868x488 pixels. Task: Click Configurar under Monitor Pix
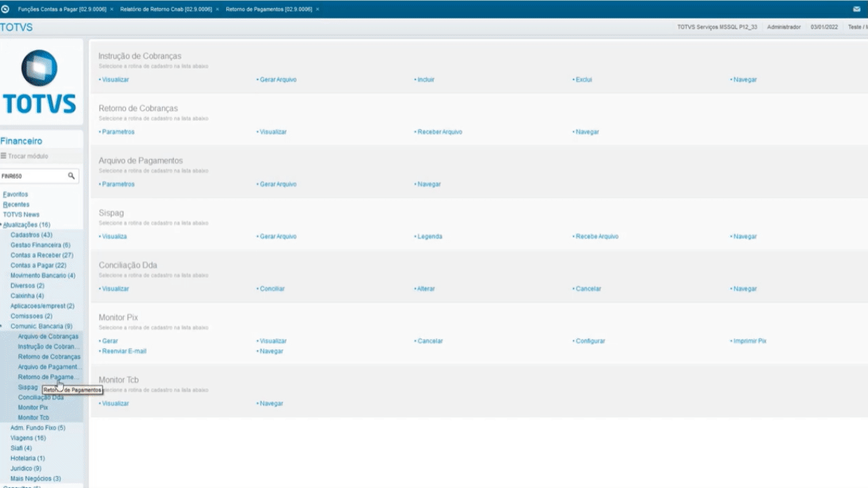(589, 341)
